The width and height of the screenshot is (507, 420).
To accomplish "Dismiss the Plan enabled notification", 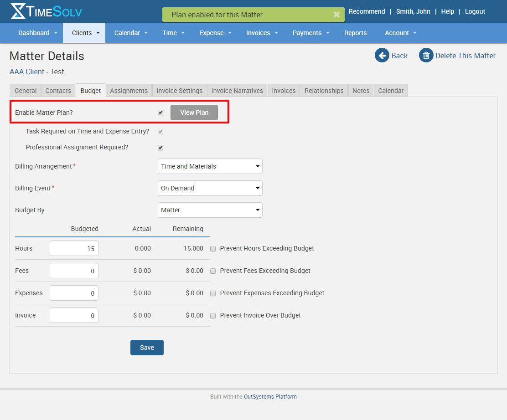I will 336,15.
